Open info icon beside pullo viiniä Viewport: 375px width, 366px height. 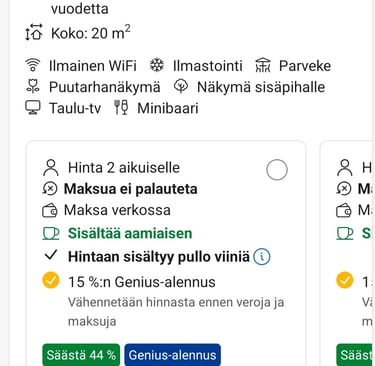click(x=262, y=257)
